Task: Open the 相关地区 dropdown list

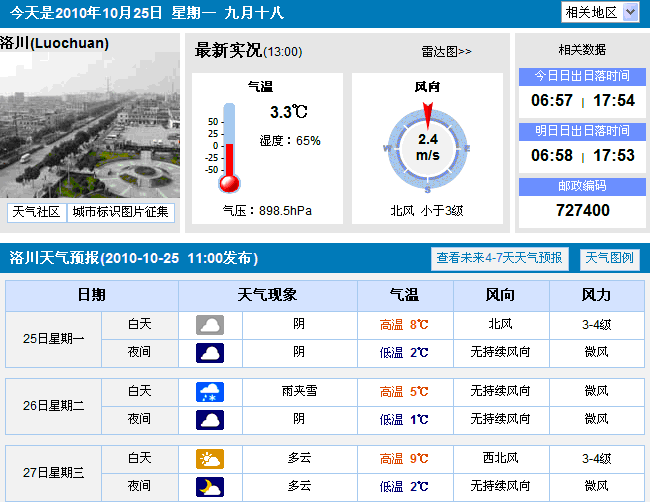Action: [599, 12]
